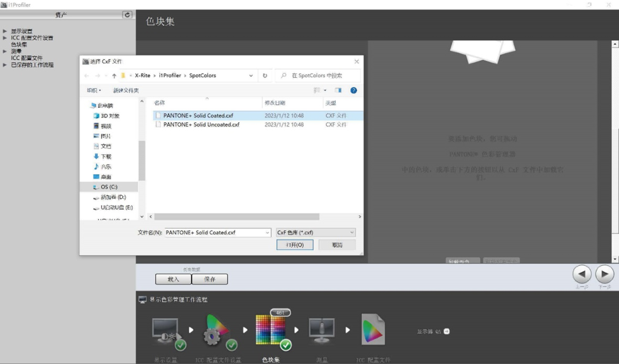Image resolution: width=619 pixels, height=364 pixels.
Task: Click the navigation pane scroll-up arrow
Action: point(142,101)
